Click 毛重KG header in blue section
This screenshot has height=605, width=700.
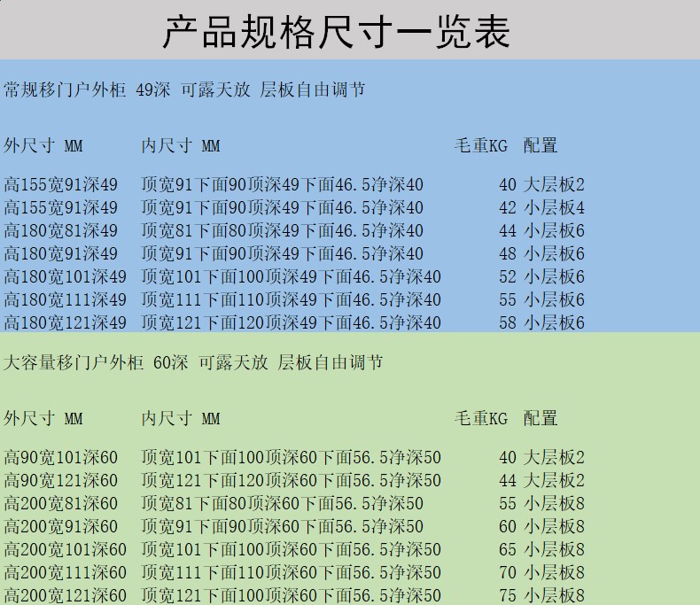pyautogui.click(x=481, y=146)
